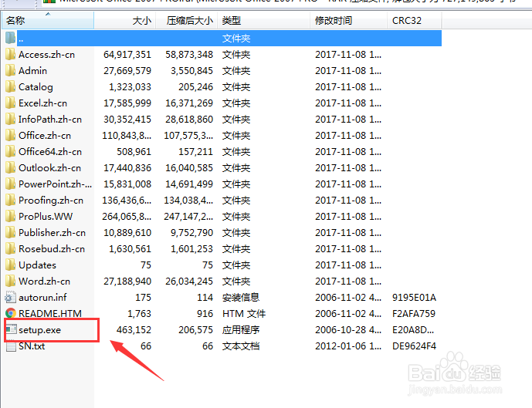This screenshot has height=408, width=532.
Task: Click CRC32 value DE9624F4
Action: [415, 346]
